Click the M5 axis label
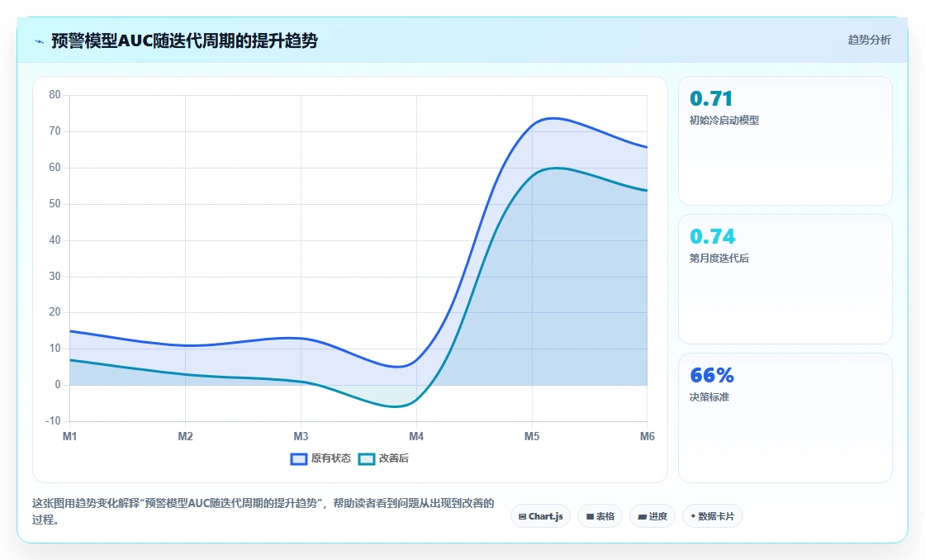The image size is (925, 560). pos(532,436)
